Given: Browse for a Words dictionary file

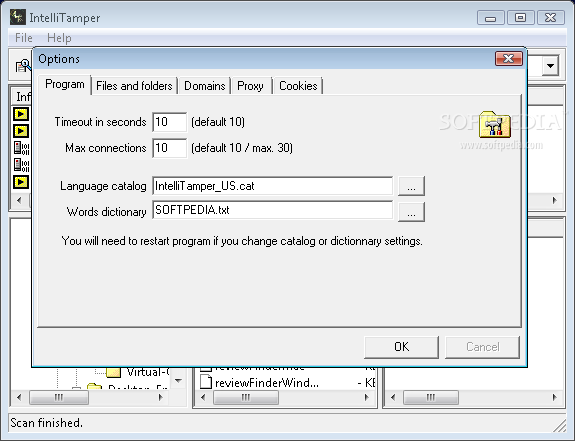Looking at the screenshot, I should click(x=411, y=212).
